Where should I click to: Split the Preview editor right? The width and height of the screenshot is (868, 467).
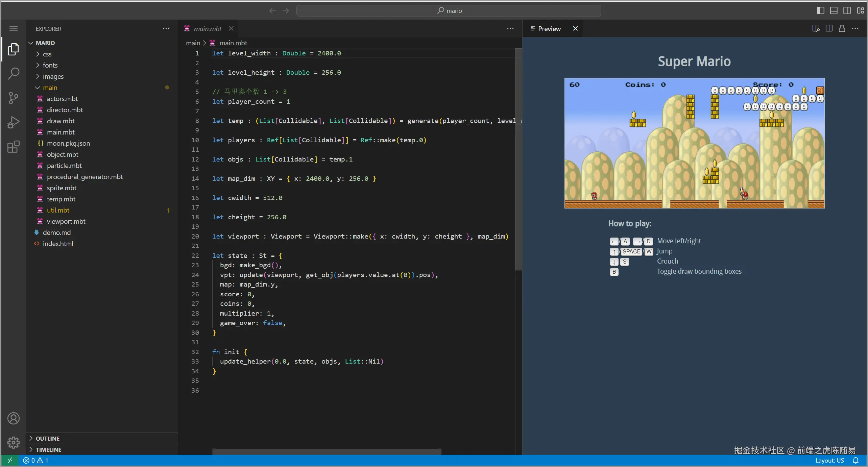point(829,29)
